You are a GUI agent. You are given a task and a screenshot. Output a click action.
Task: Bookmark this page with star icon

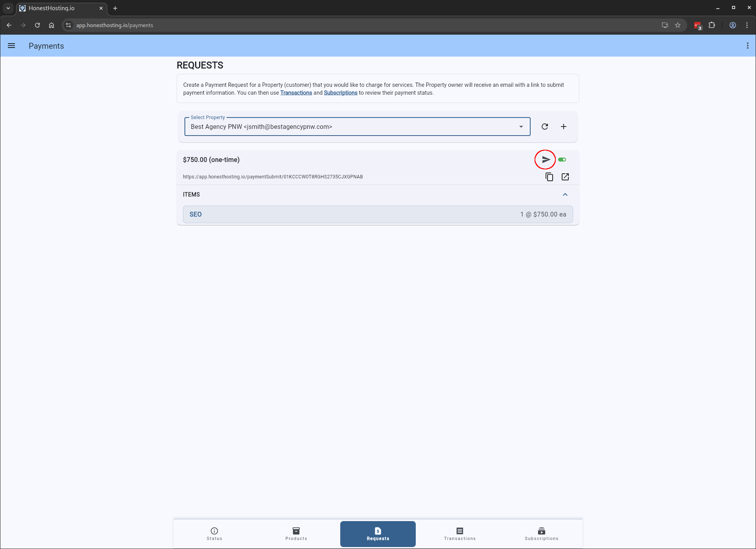[x=678, y=25]
